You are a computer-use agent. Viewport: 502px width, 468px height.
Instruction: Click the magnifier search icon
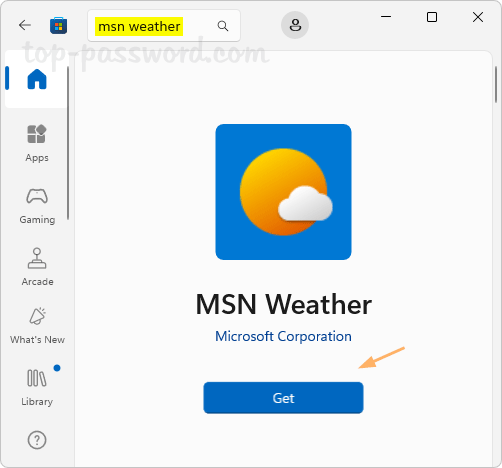[223, 26]
